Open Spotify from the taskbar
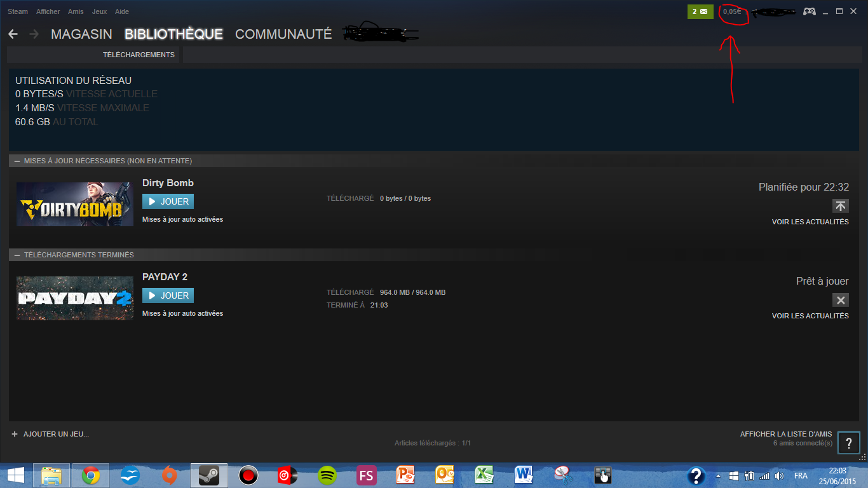This screenshot has height=488, width=868. pos(327,475)
